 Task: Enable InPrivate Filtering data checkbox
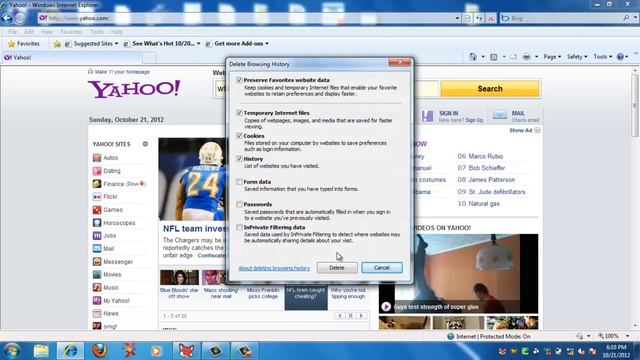239,227
